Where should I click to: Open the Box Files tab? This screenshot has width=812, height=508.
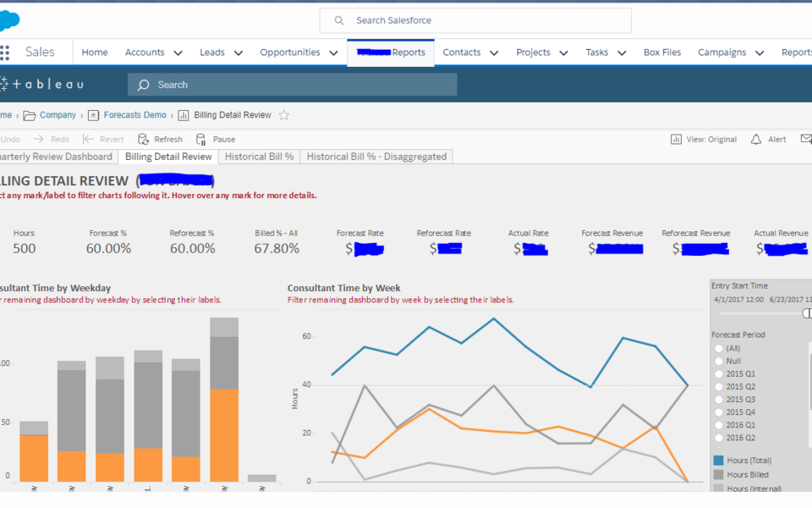point(662,52)
